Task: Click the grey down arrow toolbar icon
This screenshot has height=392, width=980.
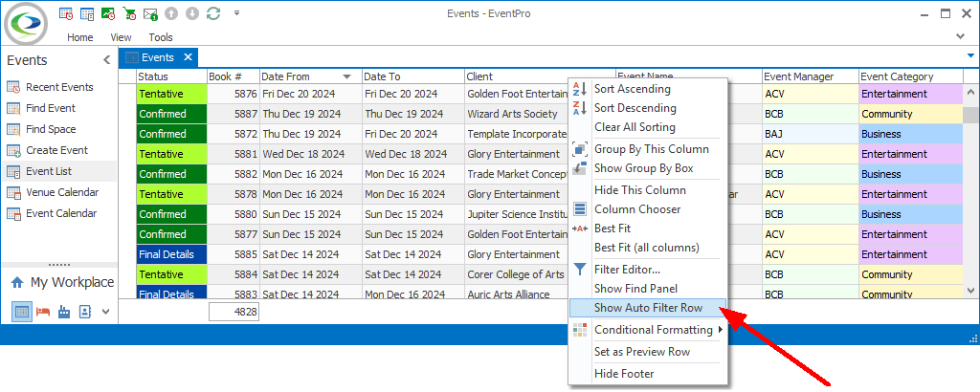Action: coord(191,13)
